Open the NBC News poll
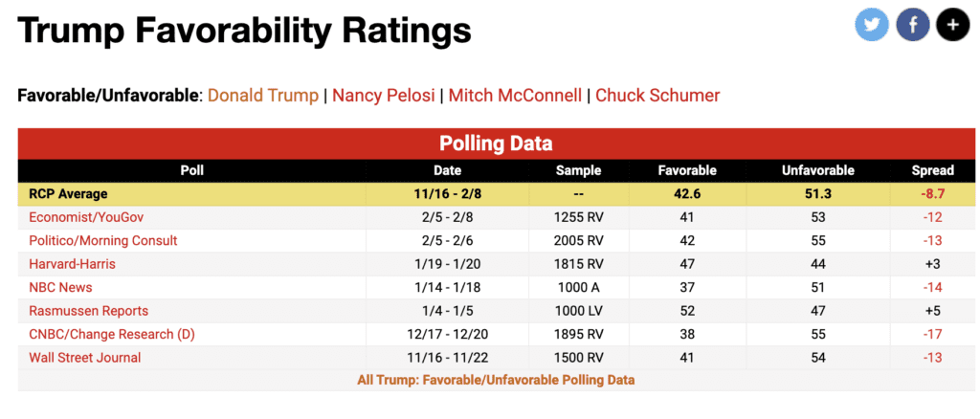The height and width of the screenshot is (419, 980). (x=60, y=287)
